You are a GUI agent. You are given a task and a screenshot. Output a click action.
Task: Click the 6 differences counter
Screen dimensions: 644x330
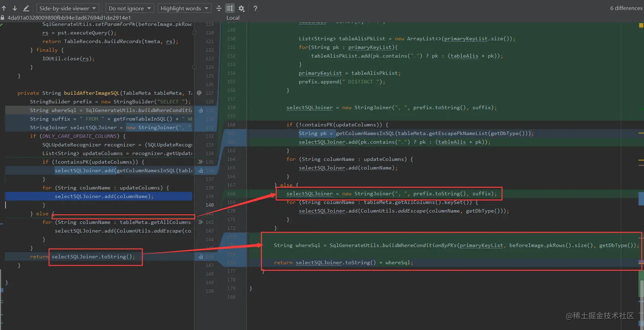pos(626,8)
